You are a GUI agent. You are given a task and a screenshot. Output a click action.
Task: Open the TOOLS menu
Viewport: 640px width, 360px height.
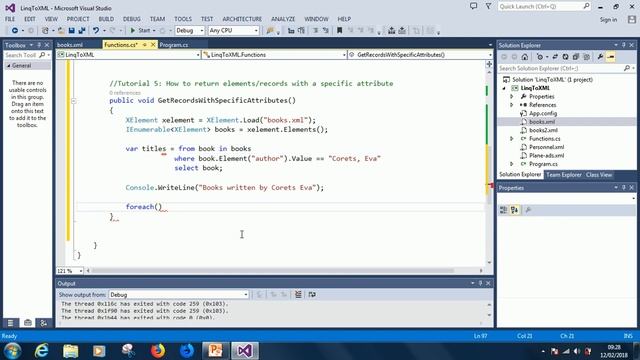(182, 19)
